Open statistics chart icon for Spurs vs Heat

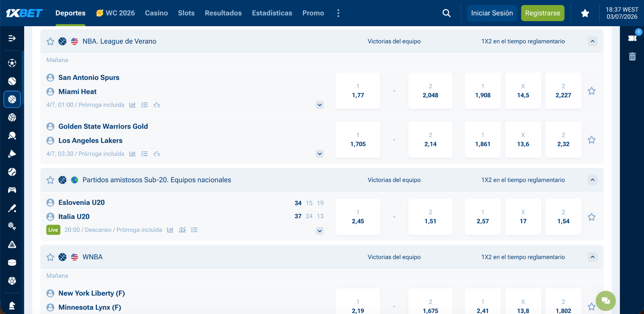[132, 105]
